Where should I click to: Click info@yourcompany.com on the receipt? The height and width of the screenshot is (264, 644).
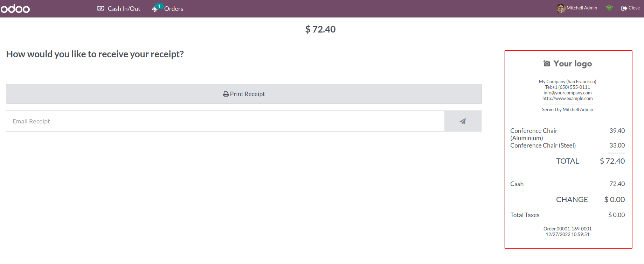(x=567, y=93)
